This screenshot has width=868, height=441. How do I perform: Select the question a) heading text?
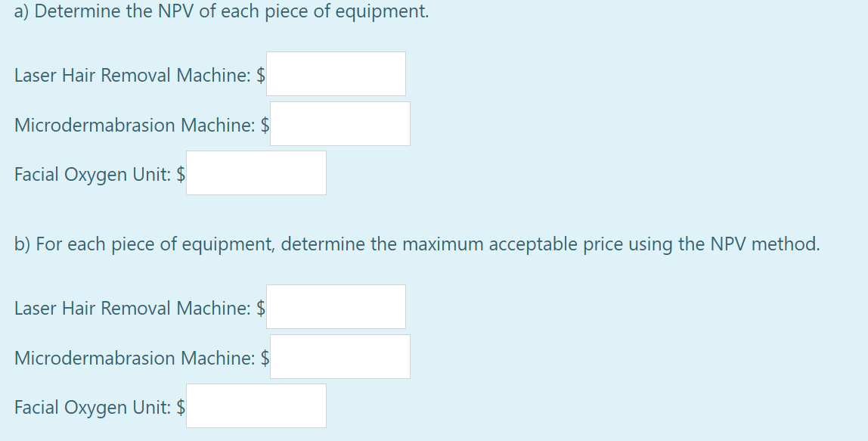[x=222, y=11]
